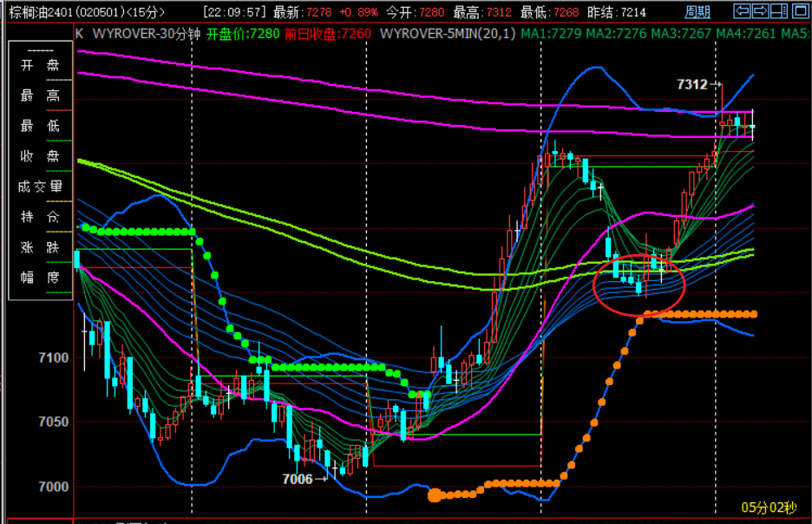Viewport: 812px width, 524px height.
Task: Click the 持仓 row in info panel
Action: 40,216
